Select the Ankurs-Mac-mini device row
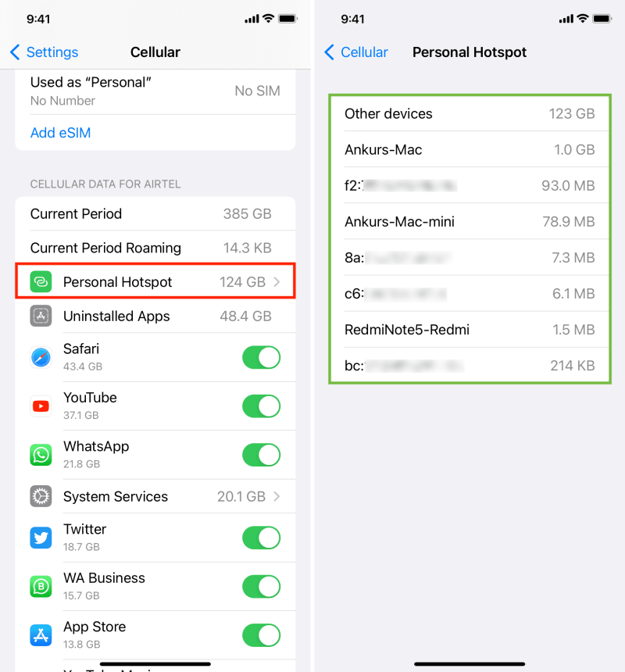This screenshot has width=625, height=672. pos(470,222)
